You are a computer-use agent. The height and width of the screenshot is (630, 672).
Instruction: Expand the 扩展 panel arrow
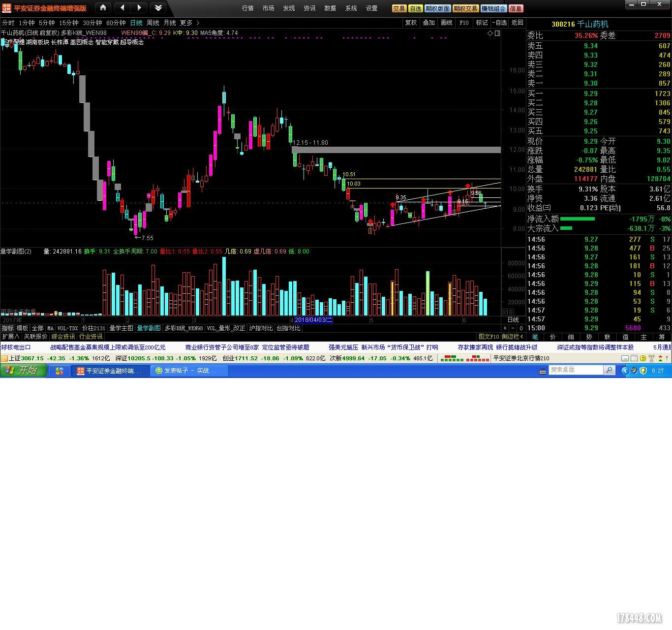tap(10, 337)
